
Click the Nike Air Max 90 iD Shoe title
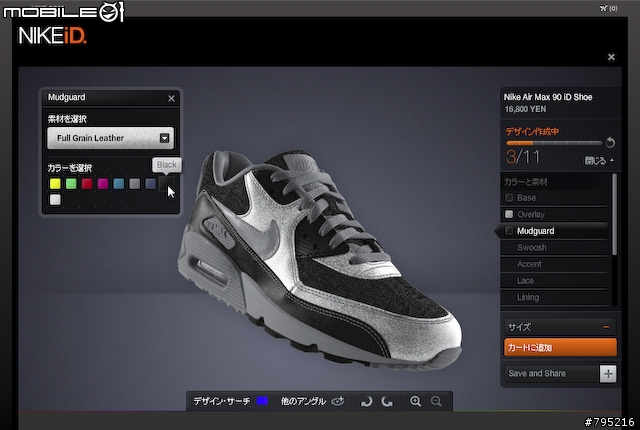click(548, 97)
